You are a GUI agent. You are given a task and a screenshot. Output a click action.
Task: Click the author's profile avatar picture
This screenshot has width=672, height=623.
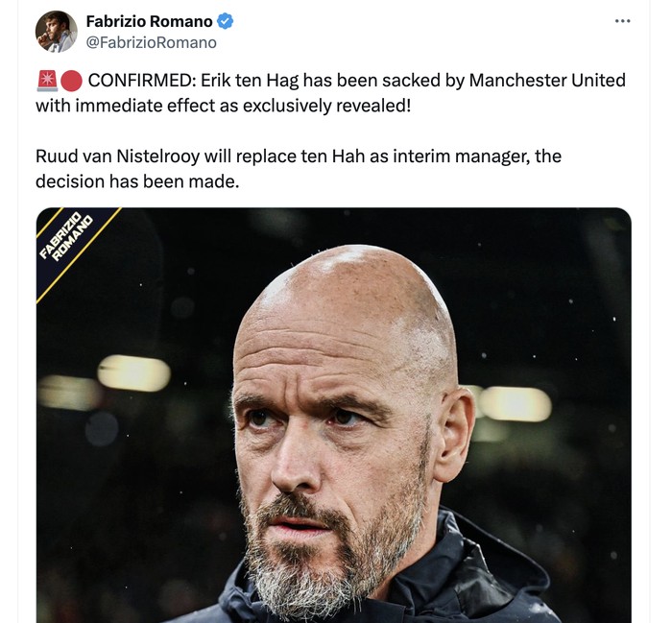(56, 31)
